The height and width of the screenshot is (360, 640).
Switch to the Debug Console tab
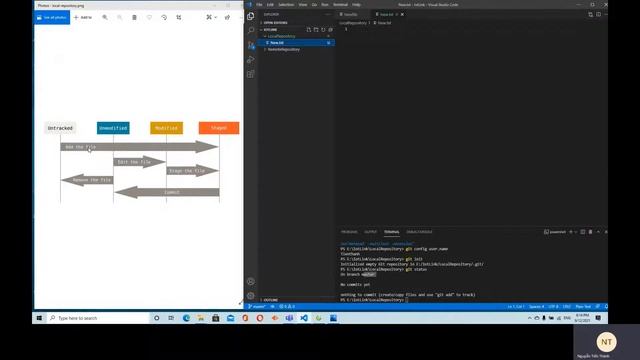click(x=419, y=232)
